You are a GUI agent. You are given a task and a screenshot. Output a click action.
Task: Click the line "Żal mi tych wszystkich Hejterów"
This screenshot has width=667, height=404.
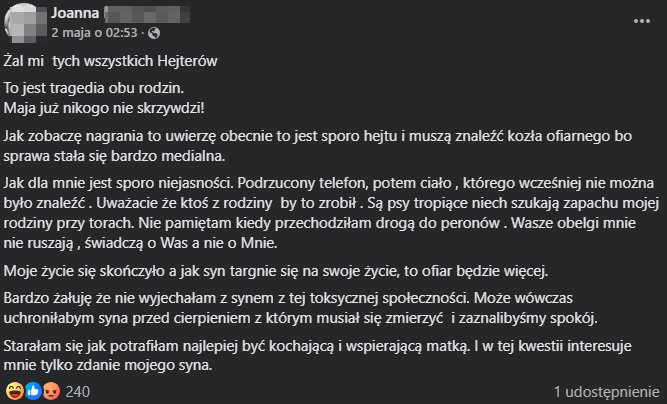click(x=111, y=61)
